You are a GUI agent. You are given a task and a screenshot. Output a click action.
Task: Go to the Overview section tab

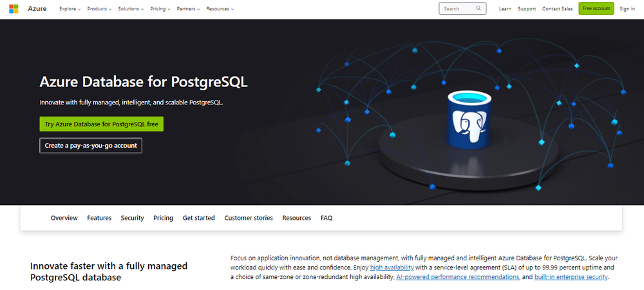click(x=64, y=218)
